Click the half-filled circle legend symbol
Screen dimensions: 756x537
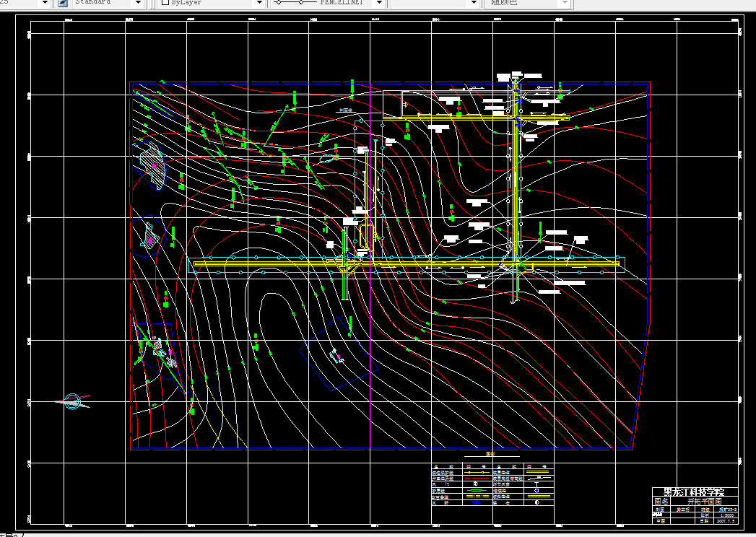coord(537,502)
